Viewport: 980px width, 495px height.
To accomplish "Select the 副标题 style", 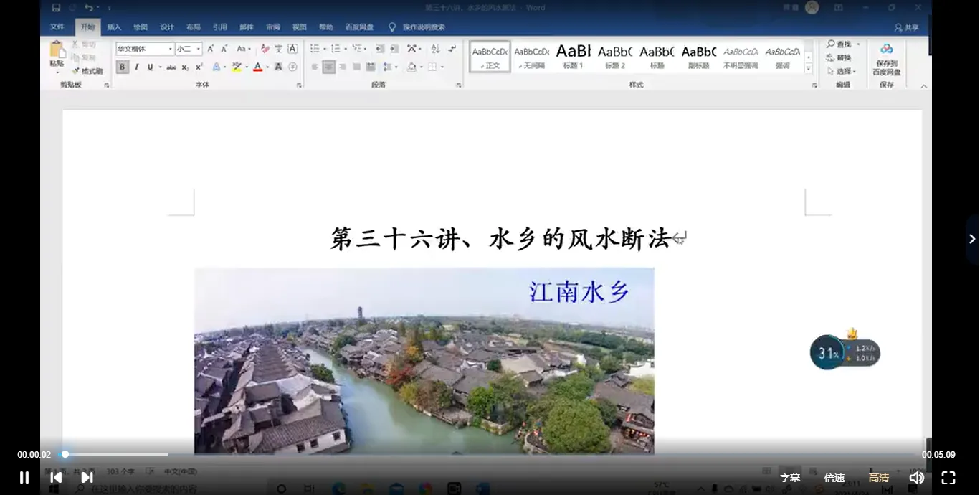I will coord(699,57).
